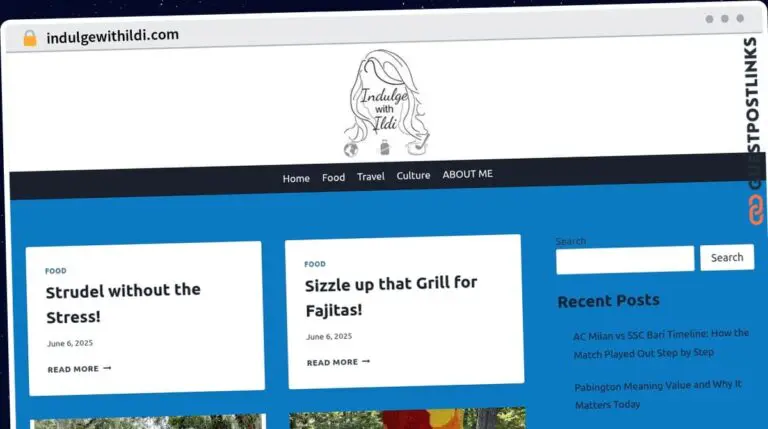Click the Recent Posts heading
Viewport: 768px width, 429px height.
point(609,301)
